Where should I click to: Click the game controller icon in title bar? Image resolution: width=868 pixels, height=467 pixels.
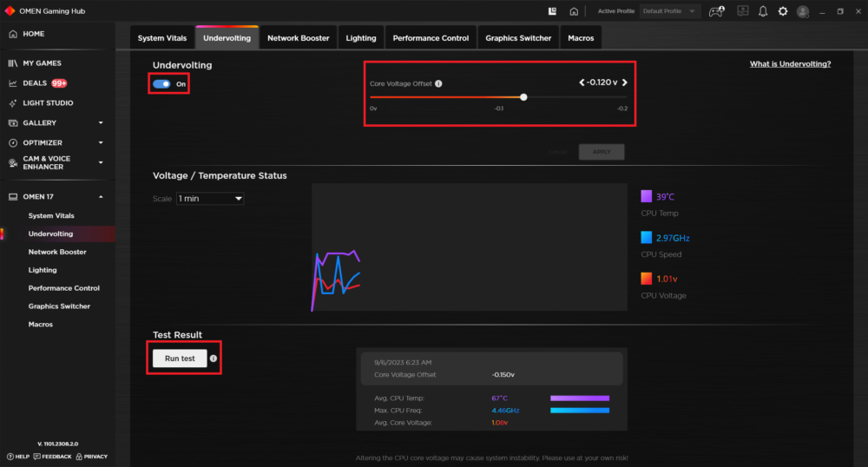pyautogui.click(x=716, y=11)
